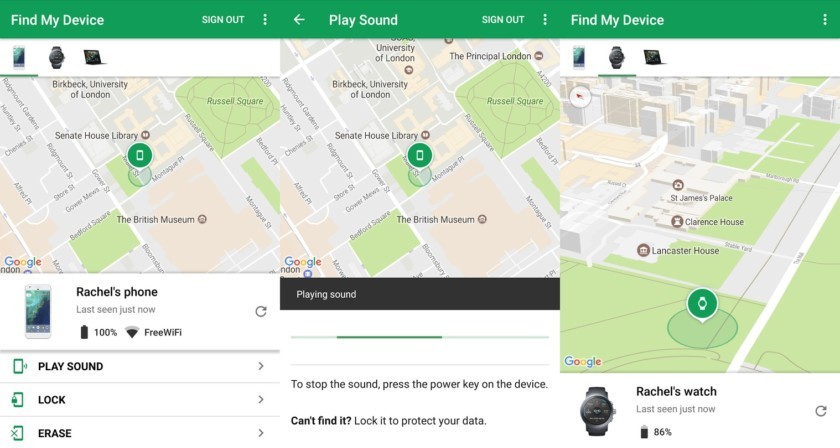The height and width of the screenshot is (448, 840).
Task: Open The British Museum marker in Play Sound map
Action: (x=482, y=219)
